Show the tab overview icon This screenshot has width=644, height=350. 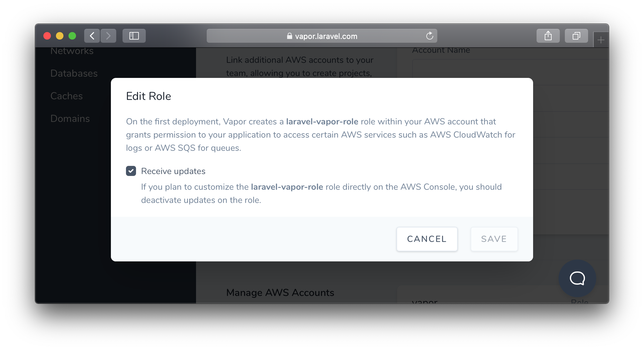pyautogui.click(x=576, y=36)
